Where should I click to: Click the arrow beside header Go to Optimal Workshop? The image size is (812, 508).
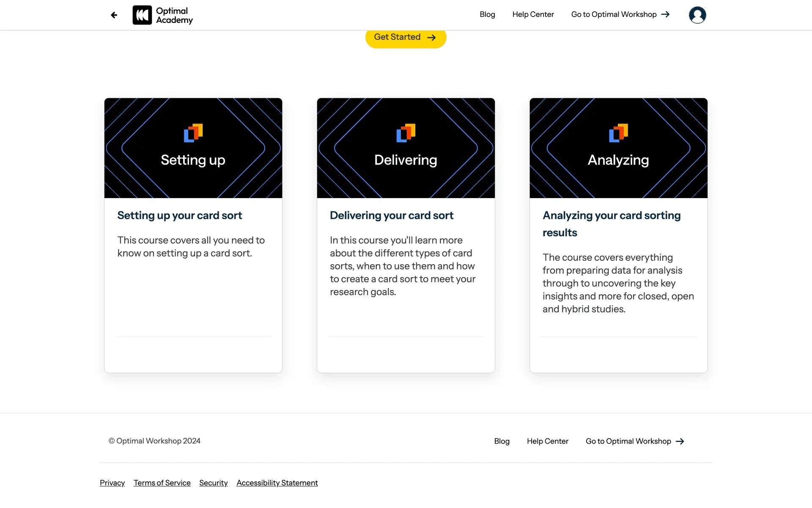coord(666,14)
